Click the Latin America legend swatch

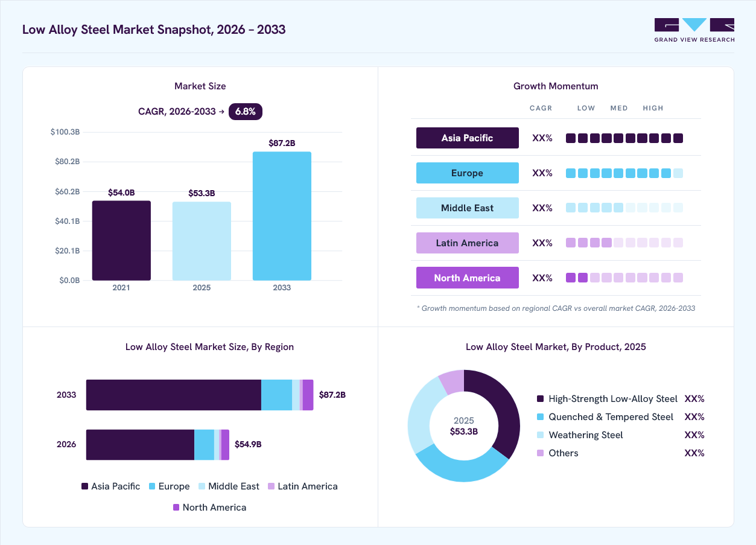tap(272, 486)
